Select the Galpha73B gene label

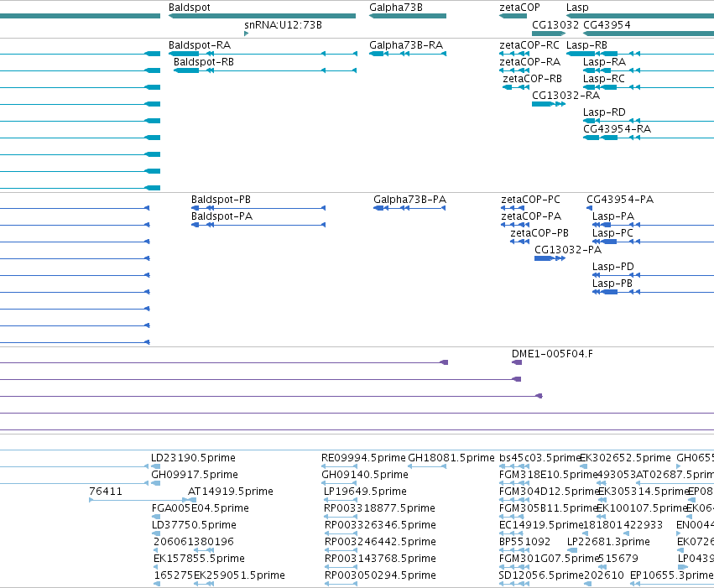coord(396,8)
